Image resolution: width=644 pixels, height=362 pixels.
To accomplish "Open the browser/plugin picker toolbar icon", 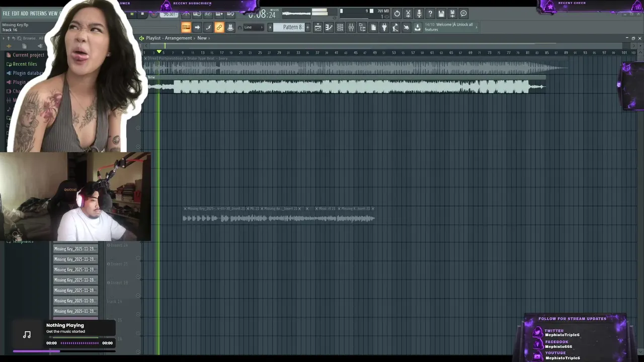I will point(362,27).
